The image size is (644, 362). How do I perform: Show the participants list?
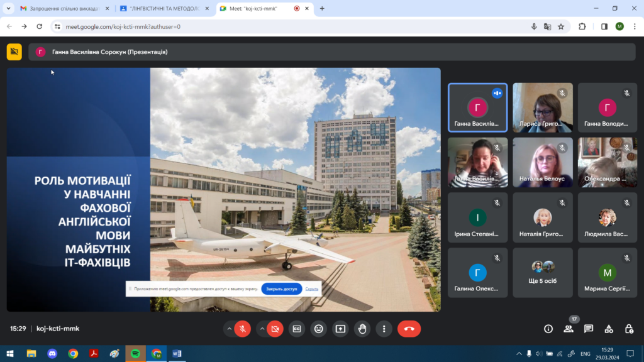click(569, 329)
